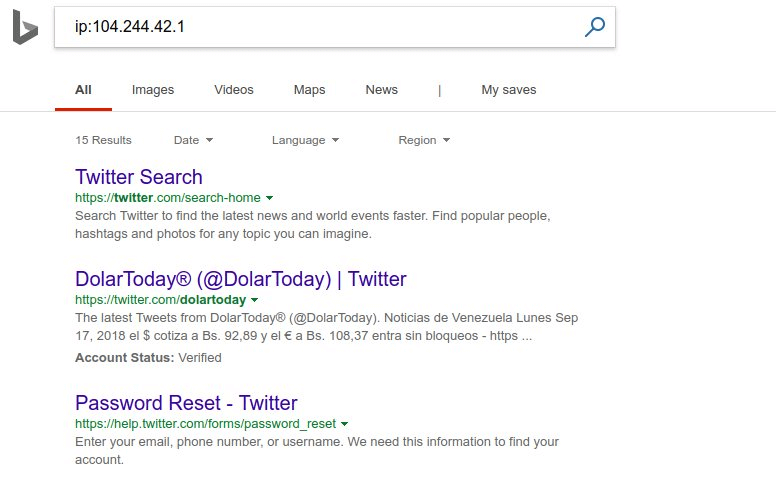Viewport: 776px width, 484px height.
Task: Click the green help.twitter.com/forms/password_reset URL
Action: 205,424
